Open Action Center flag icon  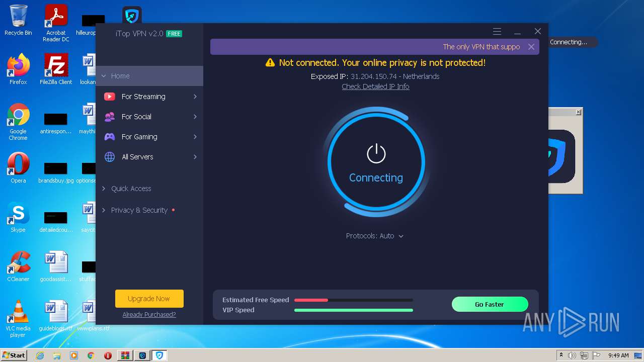[596, 355]
